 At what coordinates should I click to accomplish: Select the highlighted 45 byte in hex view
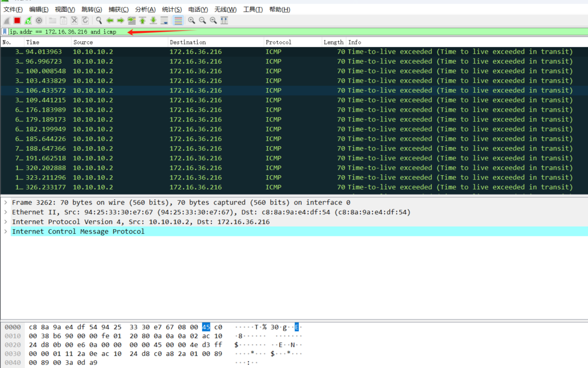pos(206,327)
